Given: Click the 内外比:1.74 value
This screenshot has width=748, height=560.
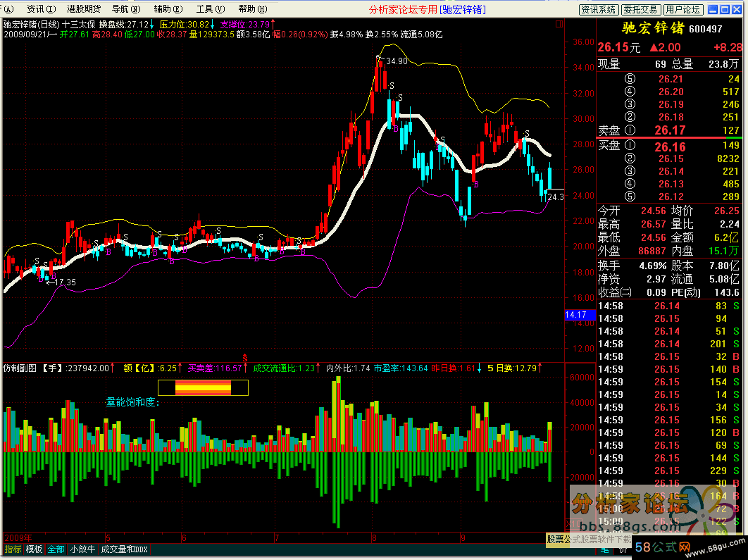Looking at the screenshot, I should (x=348, y=368).
